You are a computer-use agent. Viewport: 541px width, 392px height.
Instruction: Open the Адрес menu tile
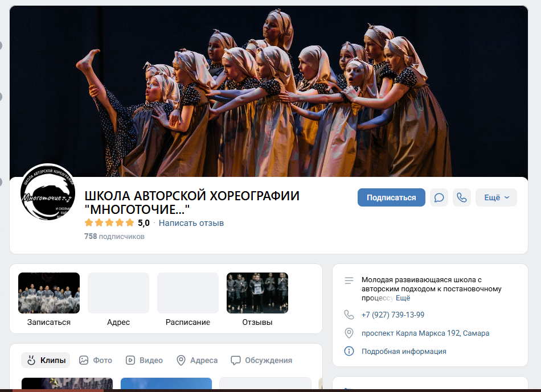click(118, 293)
